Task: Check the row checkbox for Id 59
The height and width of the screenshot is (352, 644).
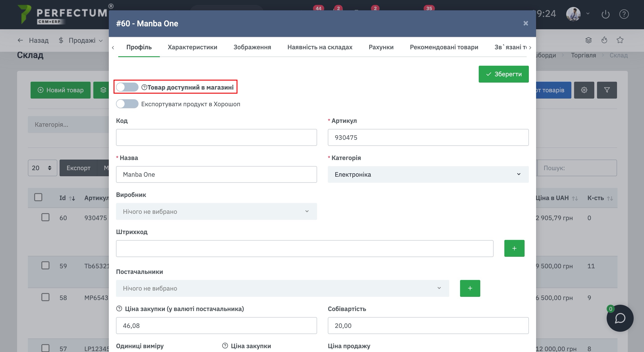Action: click(x=45, y=265)
